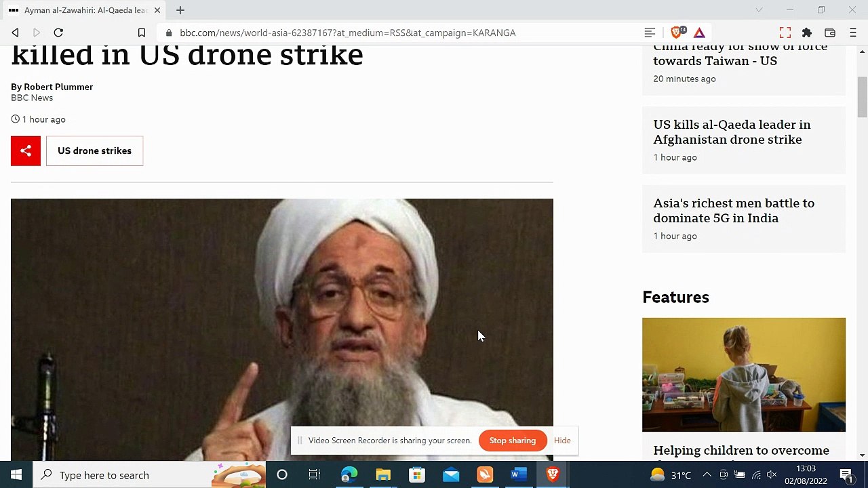Go back using the browser back arrow
Screen dimensions: 868x488
point(15,33)
